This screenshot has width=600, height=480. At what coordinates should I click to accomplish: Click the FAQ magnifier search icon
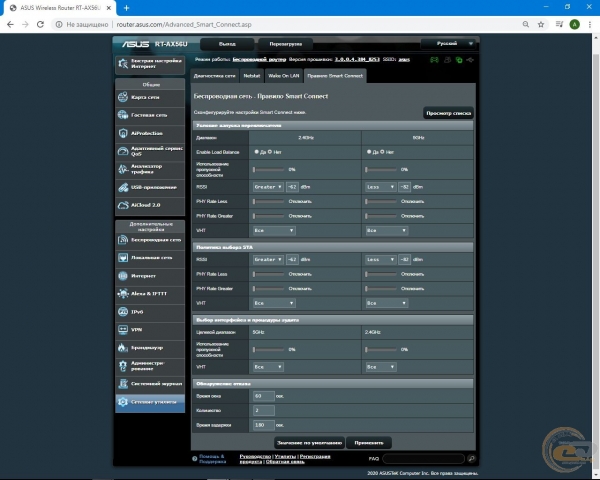[x=471, y=459]
